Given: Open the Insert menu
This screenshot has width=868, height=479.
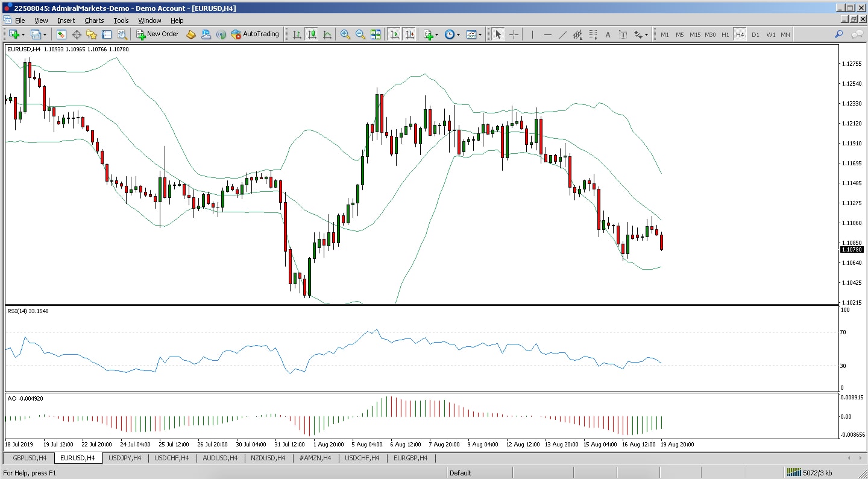Looking at the screenshot, I should pos(66,20).
